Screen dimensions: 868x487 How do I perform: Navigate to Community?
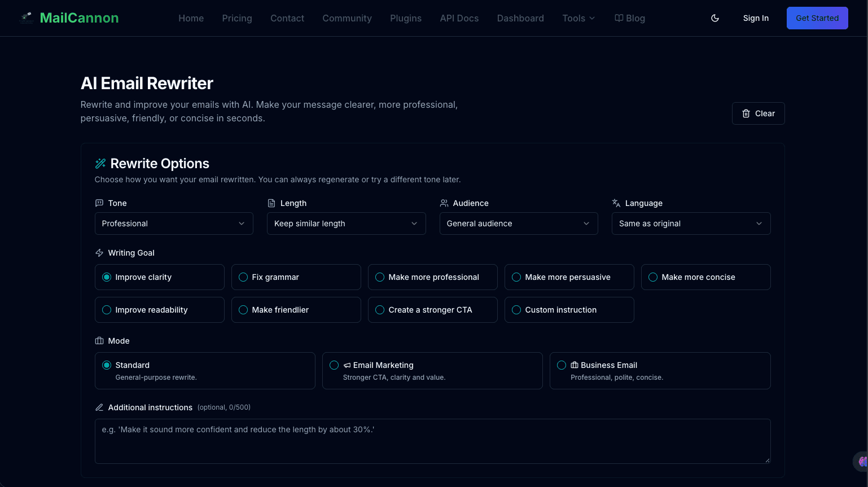347,18
